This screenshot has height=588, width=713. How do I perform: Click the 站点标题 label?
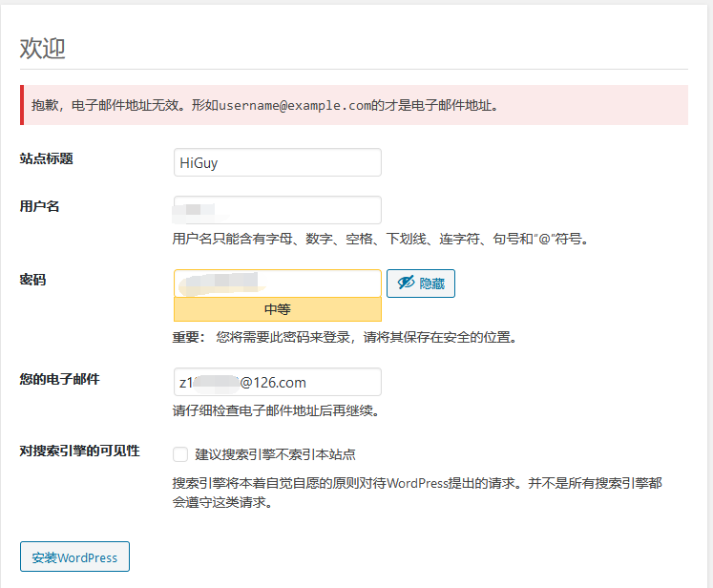click(47, 158)
